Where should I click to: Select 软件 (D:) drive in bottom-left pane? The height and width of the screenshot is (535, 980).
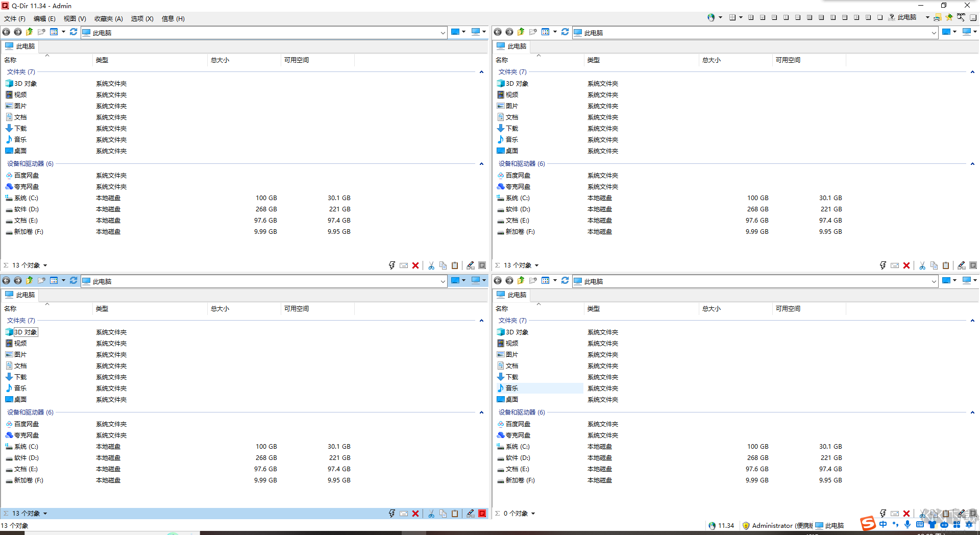click(x=27, y=458)
